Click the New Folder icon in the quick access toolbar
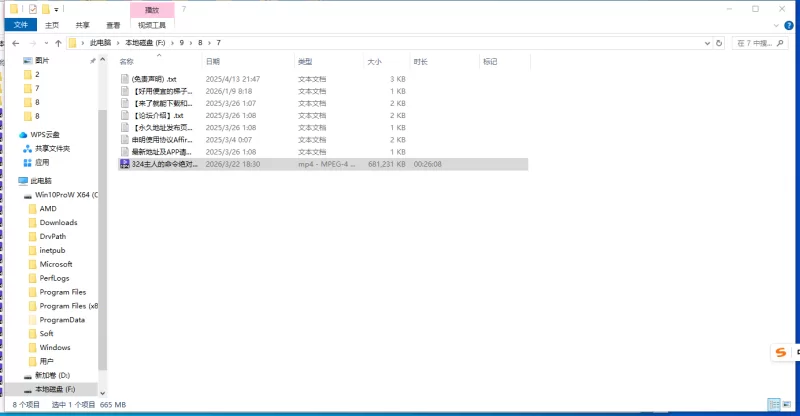The height and width of the screenshot is (416, 800). [x=45, y=9]
